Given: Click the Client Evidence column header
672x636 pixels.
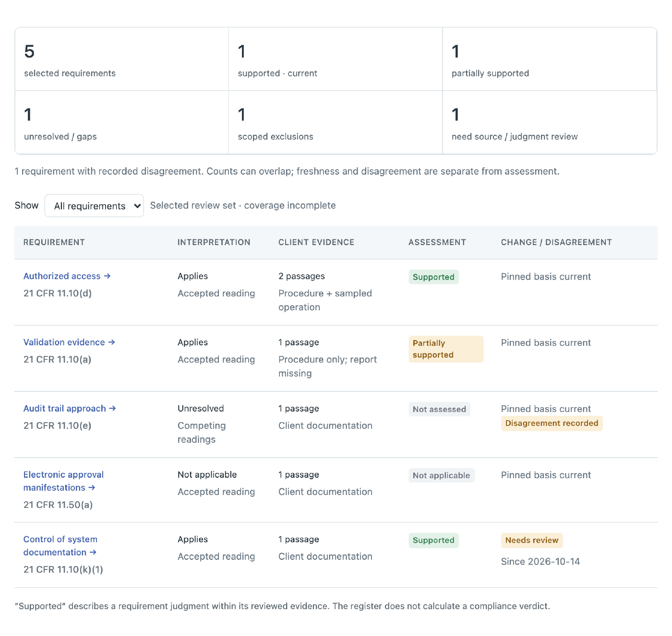Looking at the screenshot, I should click(x=316, y=243).
